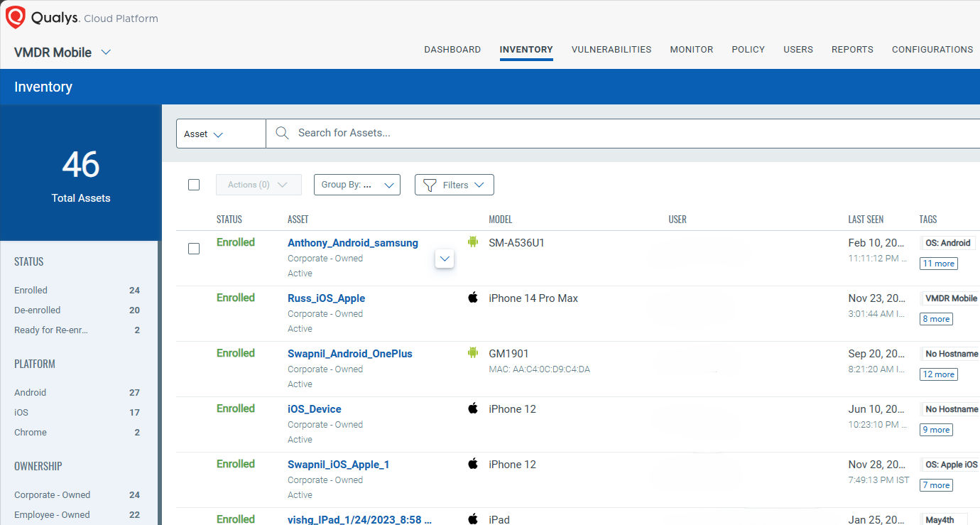The image size is (980, 525).
Task: Check the Anthony_Android_samsung row checkbox
Action: (x=194, y=249)
